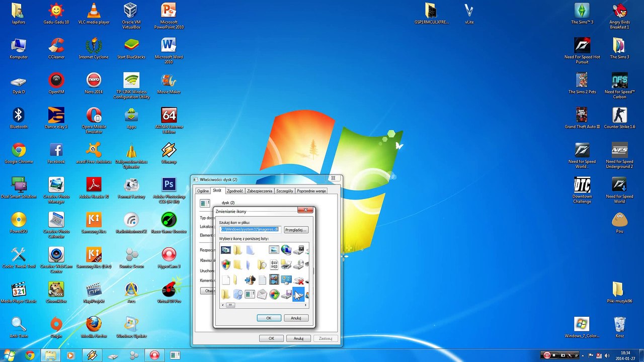Confirm icon change with OK button
Image resolution: width=644 pixels, height=362 pixels.
click(269, 318)
